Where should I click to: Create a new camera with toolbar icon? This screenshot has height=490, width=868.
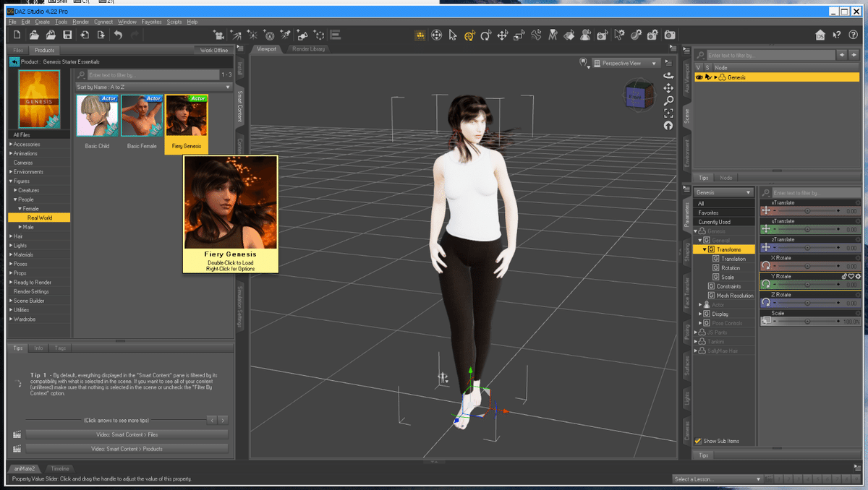(218, 35)
